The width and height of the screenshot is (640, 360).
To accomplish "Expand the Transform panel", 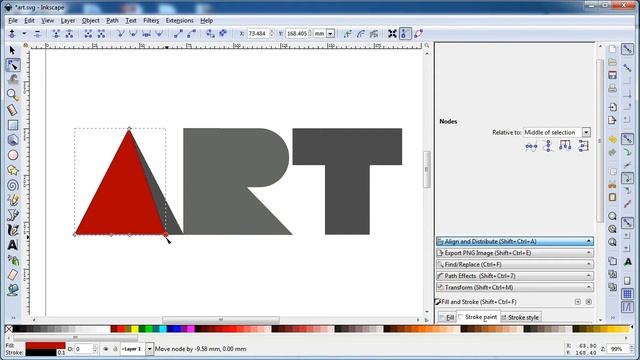I will click(x=515, y=287).
